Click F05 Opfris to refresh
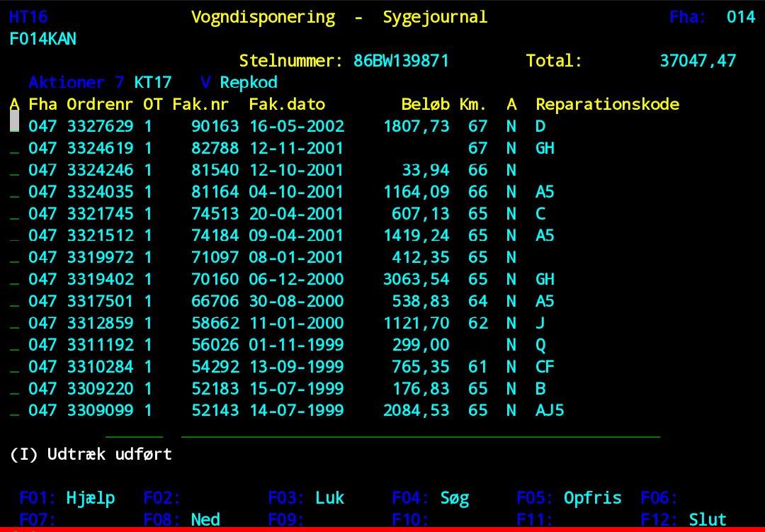Image resolution: width=765 pixels, height=532 pixels. click(569, 498)
